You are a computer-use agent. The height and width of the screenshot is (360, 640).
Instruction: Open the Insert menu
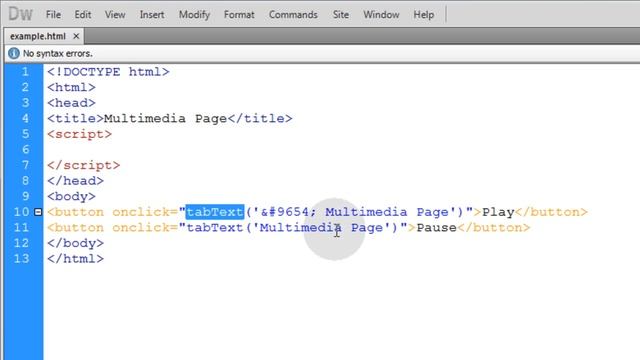152,15
